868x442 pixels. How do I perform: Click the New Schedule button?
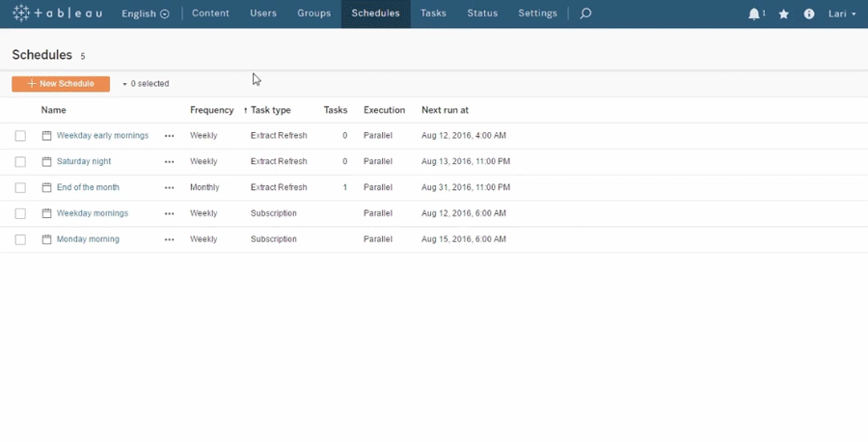coord(61,84)
